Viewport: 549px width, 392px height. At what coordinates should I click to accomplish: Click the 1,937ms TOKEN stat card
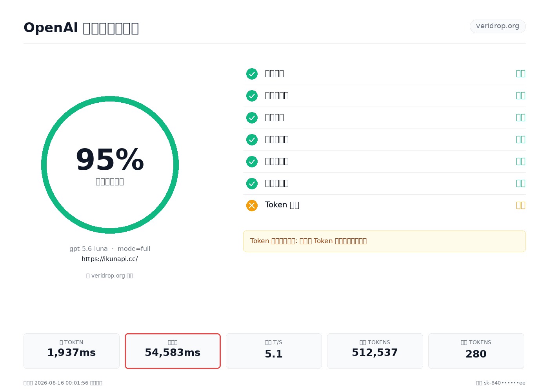coord(71,351)
